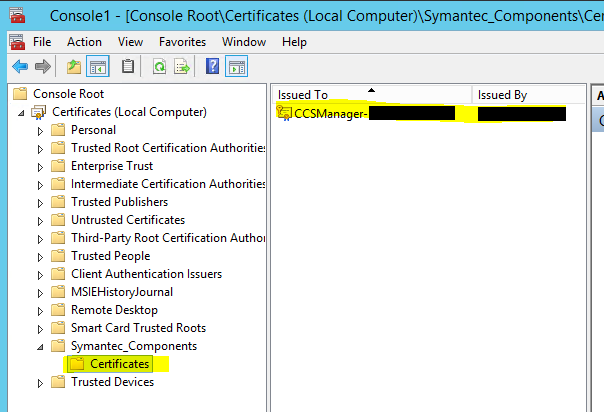
Task: Open the Action menu
Action: [84, 42]
